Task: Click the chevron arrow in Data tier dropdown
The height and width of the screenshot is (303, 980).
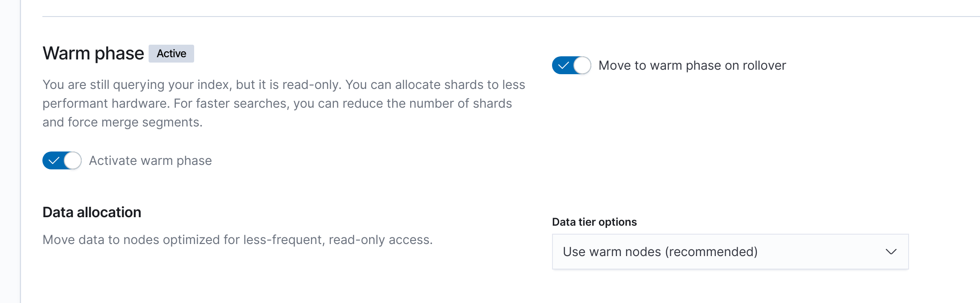Action: [891, 252]
